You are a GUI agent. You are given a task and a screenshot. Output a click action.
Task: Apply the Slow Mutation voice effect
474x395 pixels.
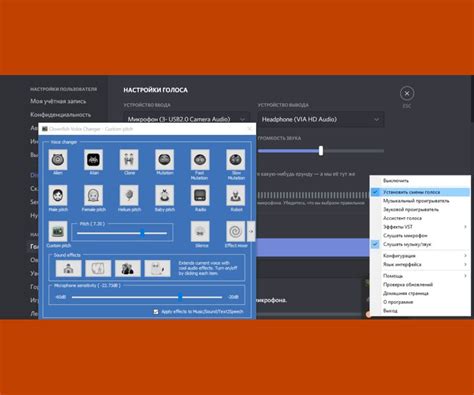coord(236,160)
